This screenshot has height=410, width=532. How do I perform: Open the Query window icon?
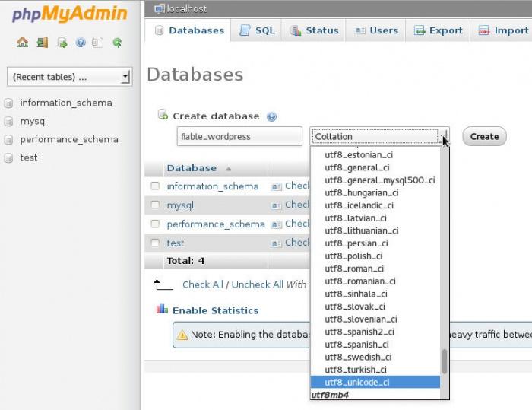pyautogui.click(x=62, y=43)
